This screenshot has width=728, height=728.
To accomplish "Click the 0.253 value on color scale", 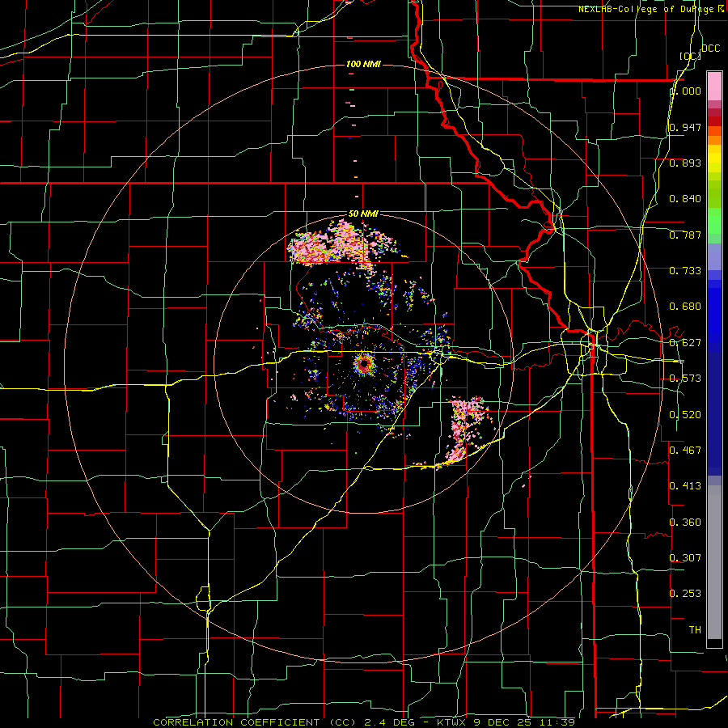I will click(x=685, y=594).
